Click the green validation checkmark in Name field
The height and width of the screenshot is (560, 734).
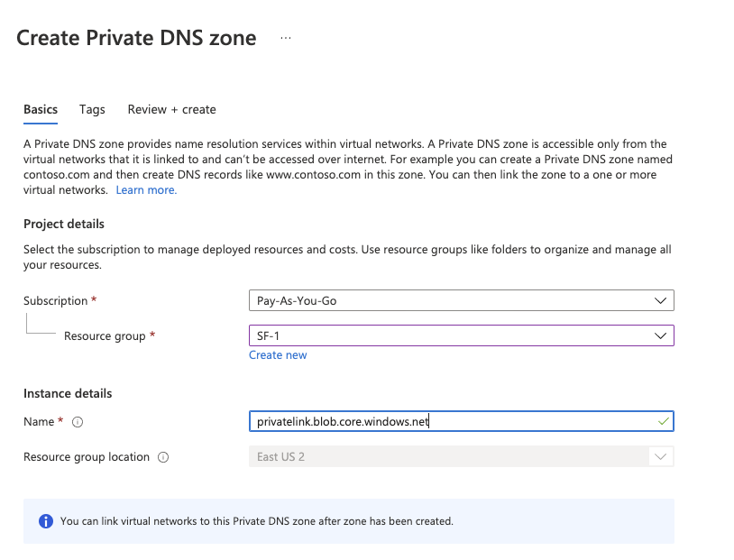(x=662, y=421)
